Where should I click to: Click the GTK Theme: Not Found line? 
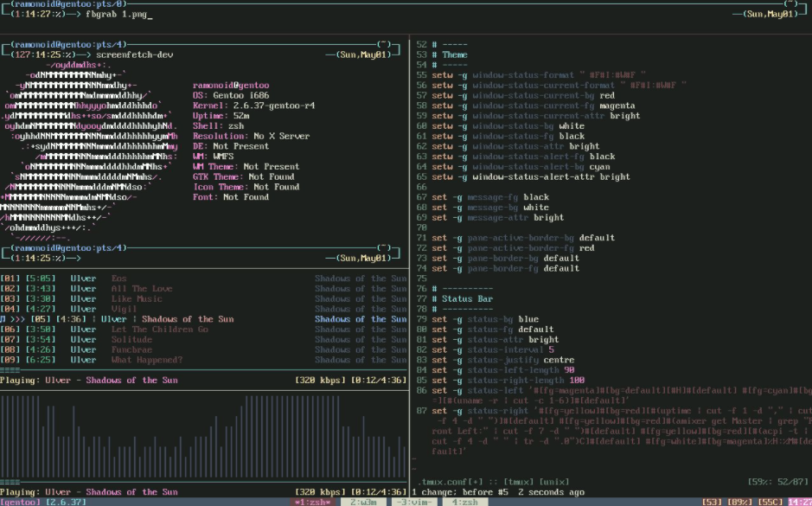click(x=246, y=176)
